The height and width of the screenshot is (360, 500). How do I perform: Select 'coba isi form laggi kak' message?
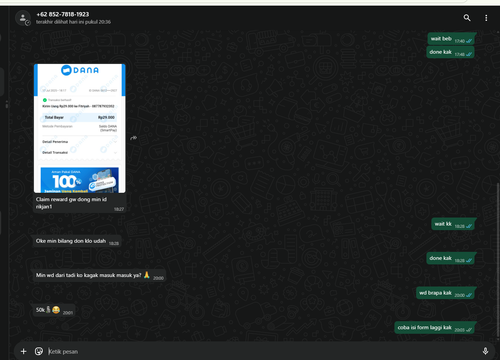[x=435, y=328]
